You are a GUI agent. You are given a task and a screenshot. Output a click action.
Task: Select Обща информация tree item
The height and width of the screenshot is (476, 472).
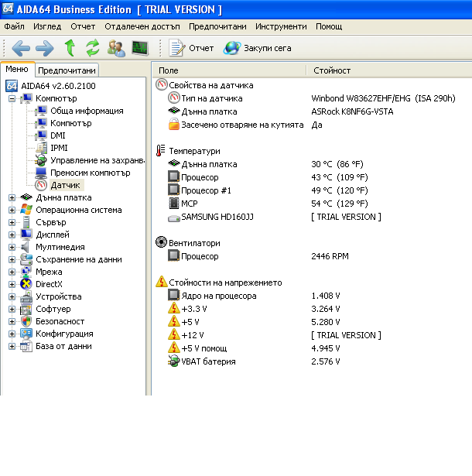tap(87, 111)
